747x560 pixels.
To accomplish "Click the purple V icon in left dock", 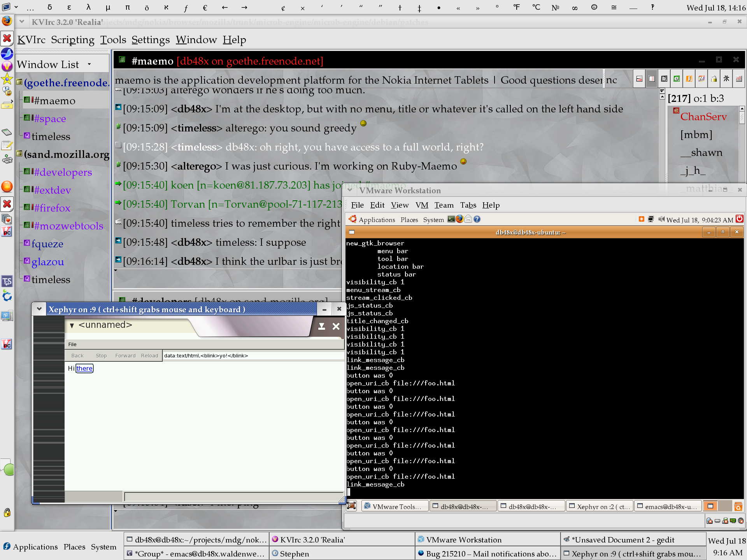I will point(7,66).
